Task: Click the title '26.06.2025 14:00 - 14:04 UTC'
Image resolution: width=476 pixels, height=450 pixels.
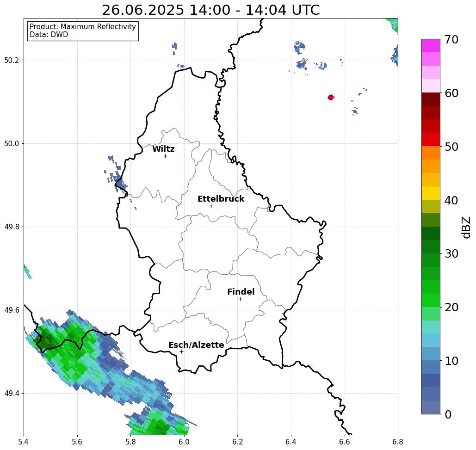Action: click(210, 10)
